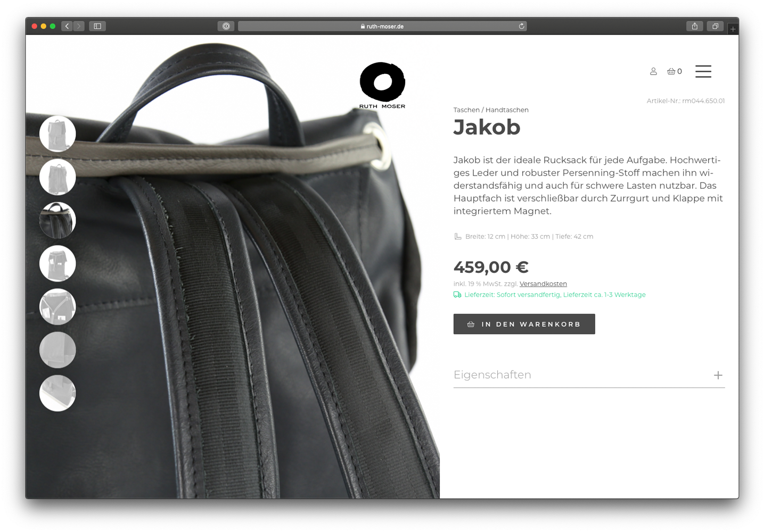
Task: Select the third thumbnail showing dark straps
Action: [57, 220]
